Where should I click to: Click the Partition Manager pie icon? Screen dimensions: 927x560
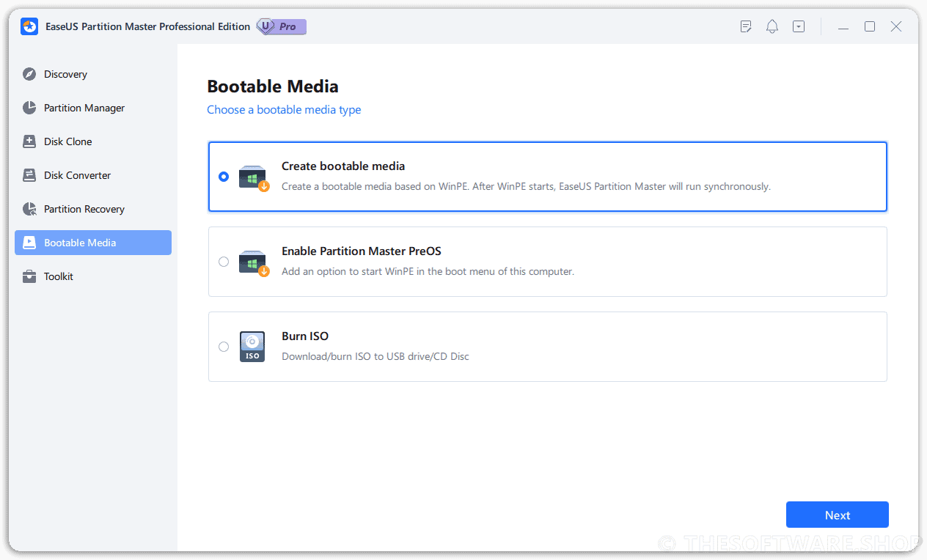click(x=29, y=108)
